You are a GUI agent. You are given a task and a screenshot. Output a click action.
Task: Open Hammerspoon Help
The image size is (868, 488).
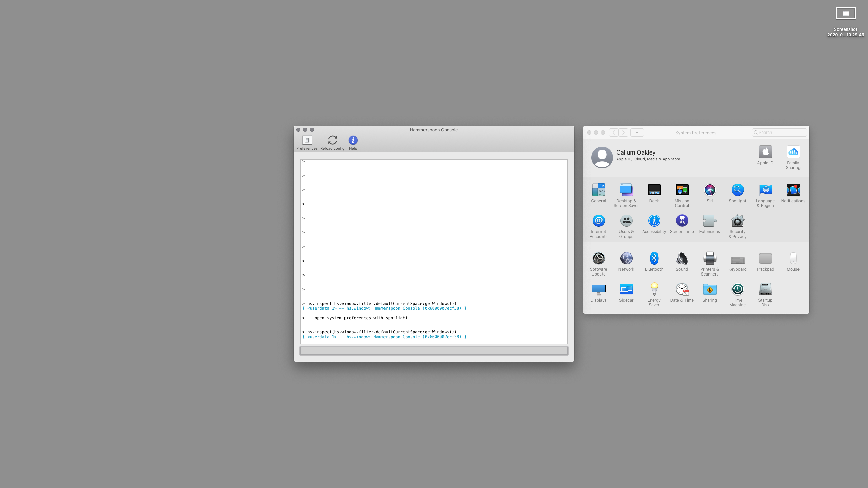(353, 143)
